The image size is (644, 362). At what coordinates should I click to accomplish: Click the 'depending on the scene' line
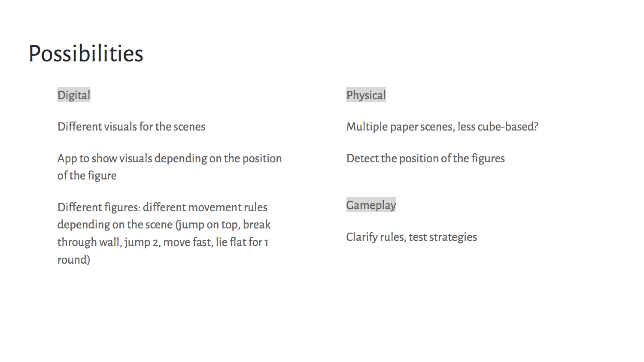tap(164, 225)
